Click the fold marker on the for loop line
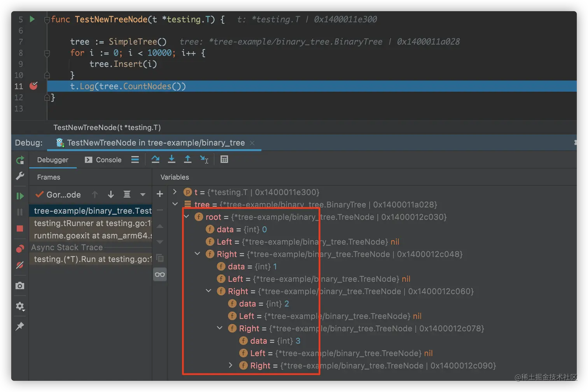The image size is (588, 392). tap(47, 53)
